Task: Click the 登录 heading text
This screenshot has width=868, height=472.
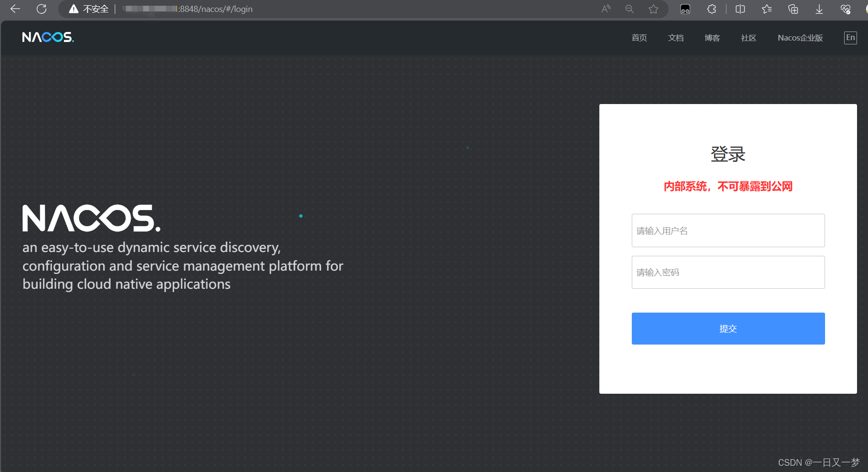Action: point(728,154)
